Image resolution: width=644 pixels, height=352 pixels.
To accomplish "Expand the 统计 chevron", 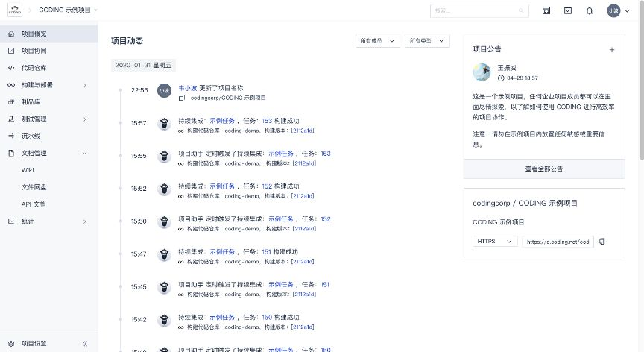I will [85, 221].
